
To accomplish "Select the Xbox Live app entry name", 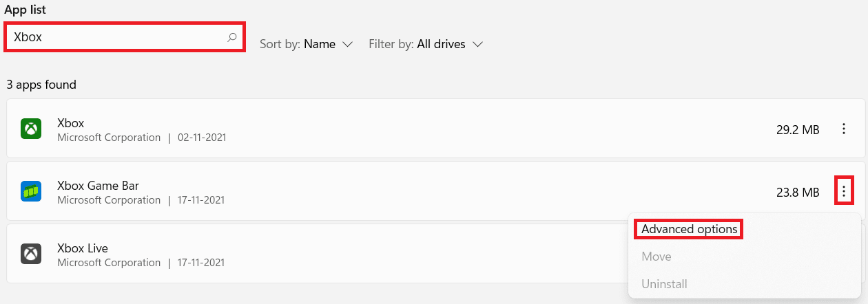I will point(83,248).
